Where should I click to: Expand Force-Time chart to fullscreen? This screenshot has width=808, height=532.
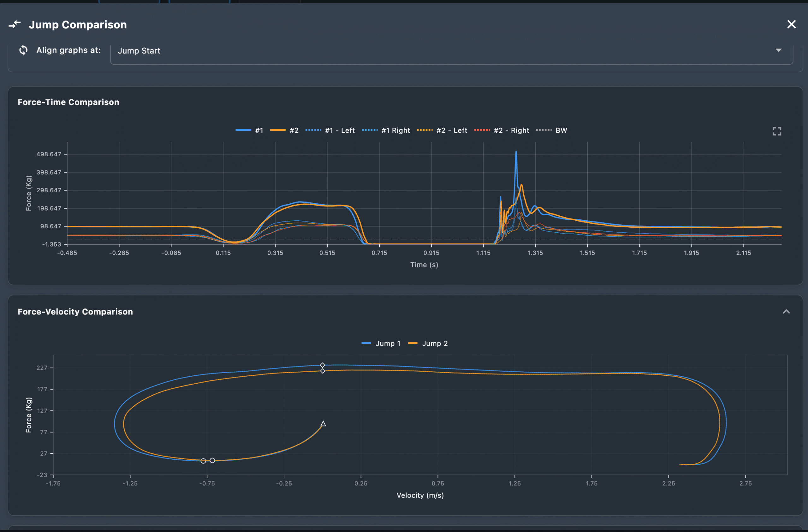tap(777, 131)
